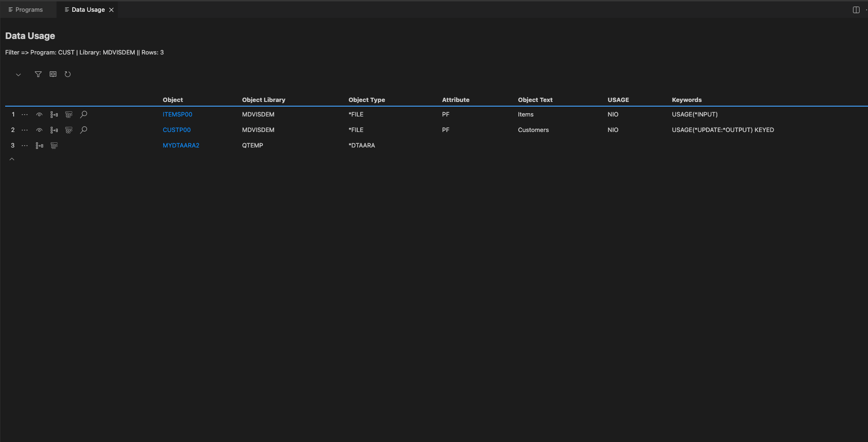Click the filter summary text line

click(84, 53)
